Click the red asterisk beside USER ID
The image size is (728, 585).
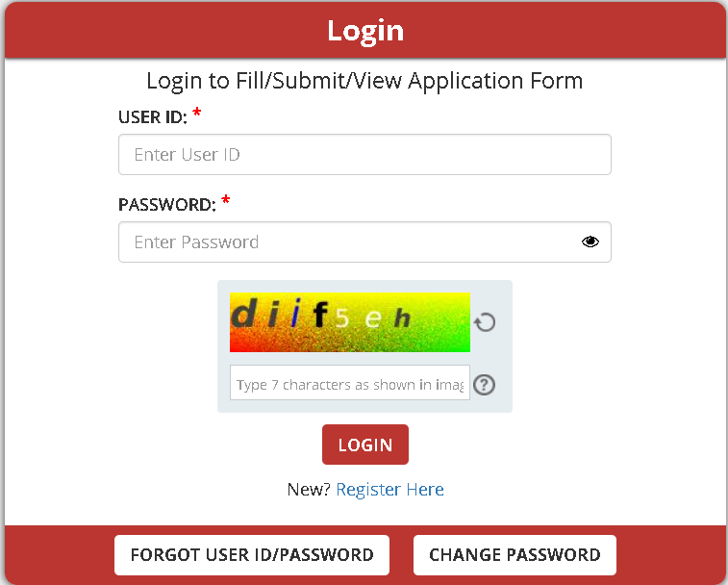point(197,113)
